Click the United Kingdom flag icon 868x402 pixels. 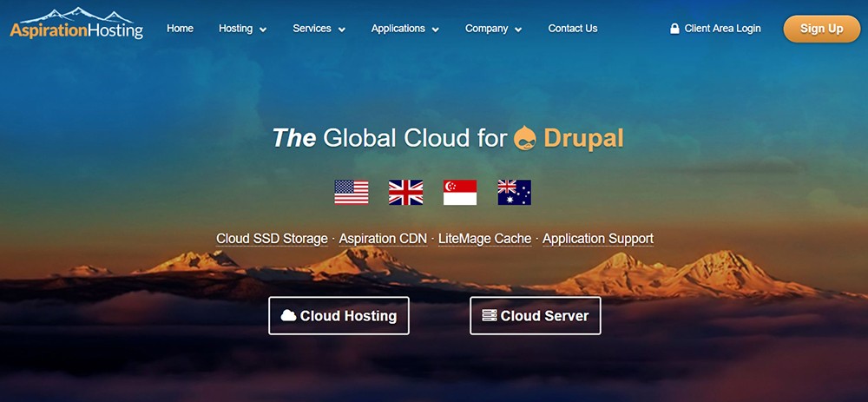[405, 192]
